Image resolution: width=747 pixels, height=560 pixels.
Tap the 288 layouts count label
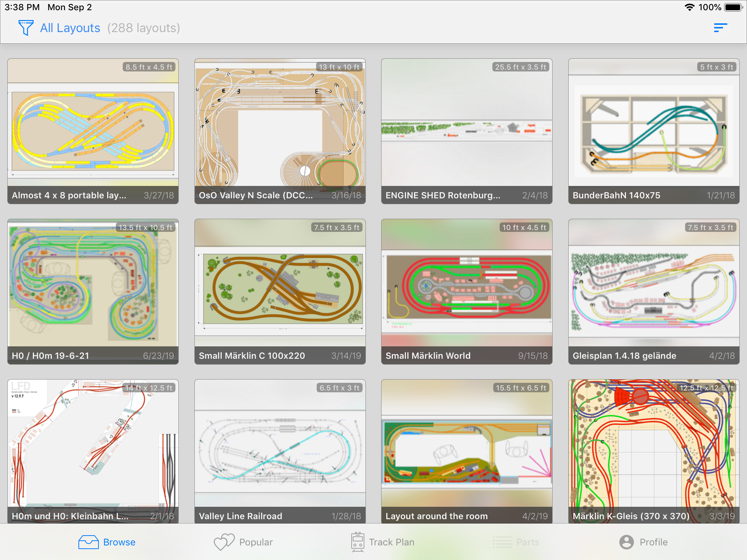(143, 27)
